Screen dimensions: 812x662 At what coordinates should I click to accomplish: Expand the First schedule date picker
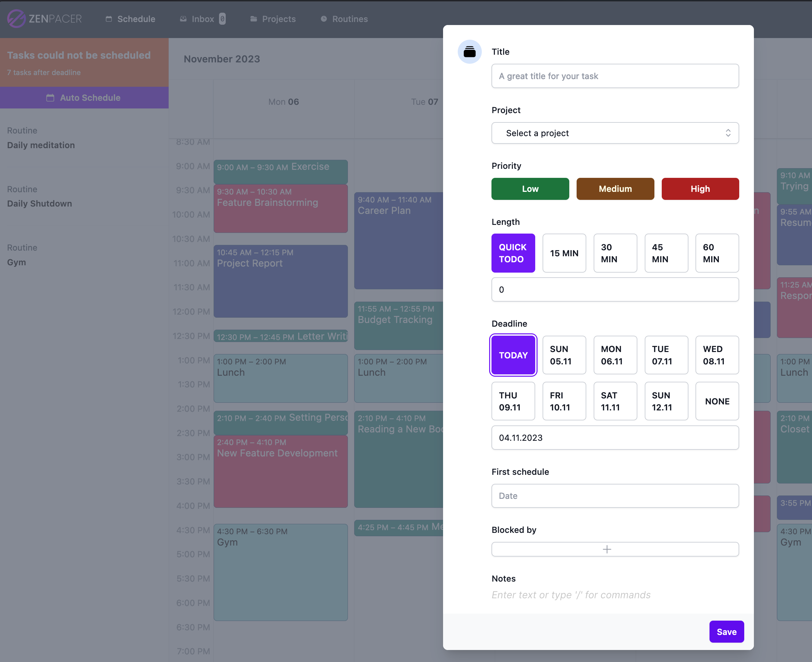coord(615,495)
